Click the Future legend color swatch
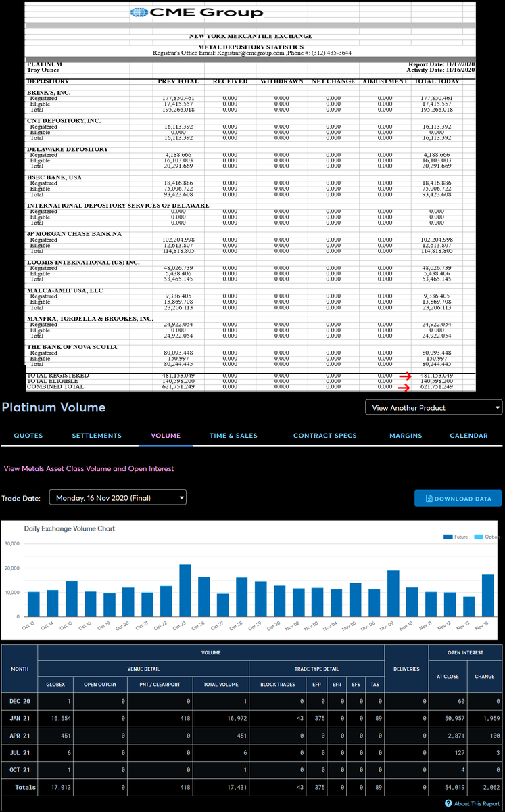 [448, 537]
